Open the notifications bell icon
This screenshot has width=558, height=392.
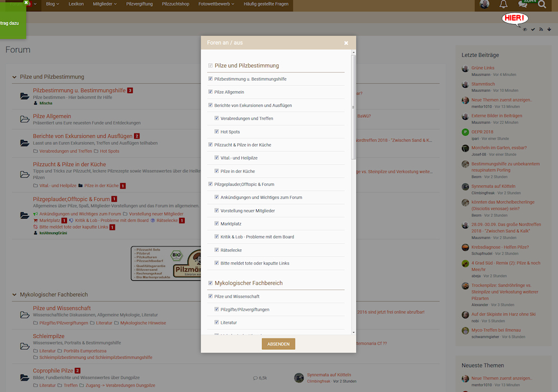[504, 5]
